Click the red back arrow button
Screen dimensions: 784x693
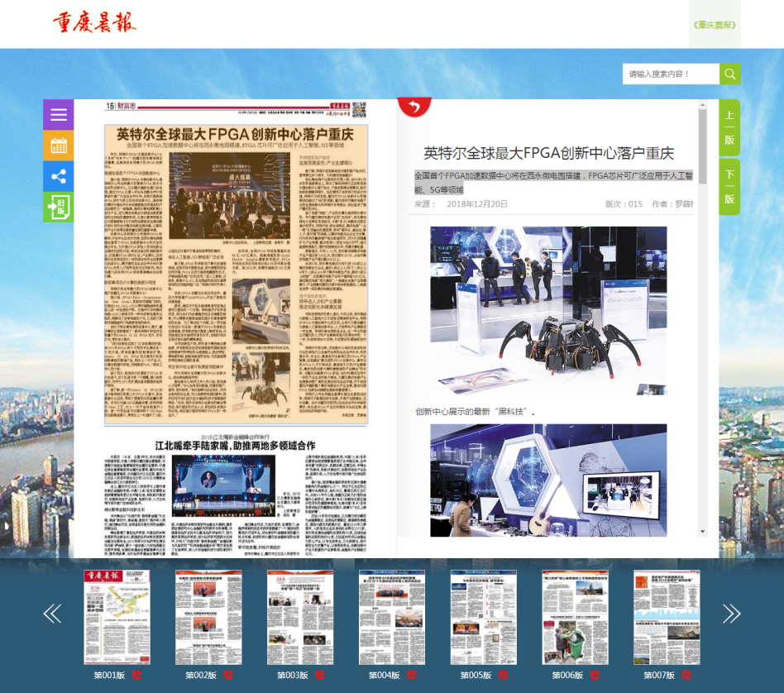414,107
